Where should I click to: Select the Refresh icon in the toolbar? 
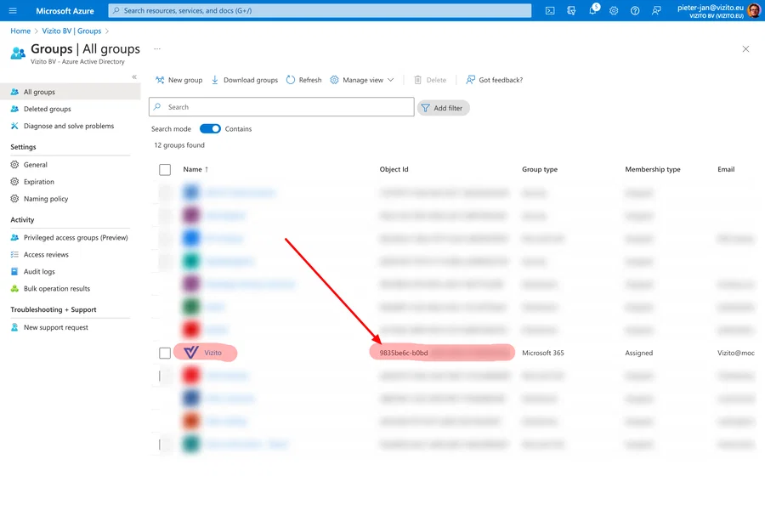(x=303, y=79)
